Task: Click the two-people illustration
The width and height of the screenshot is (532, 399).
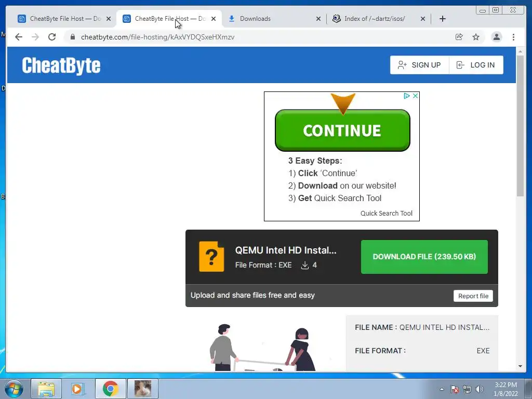Action: tap(262, 348)
